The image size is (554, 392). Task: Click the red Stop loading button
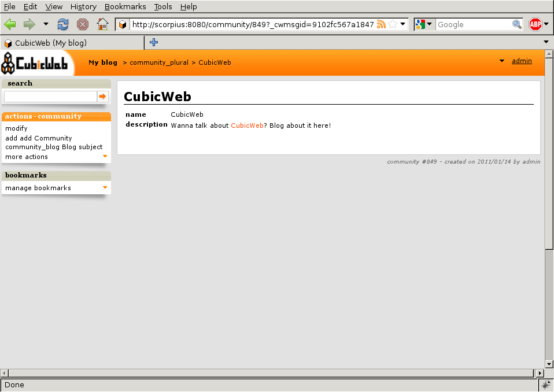[x=83, y=24]
